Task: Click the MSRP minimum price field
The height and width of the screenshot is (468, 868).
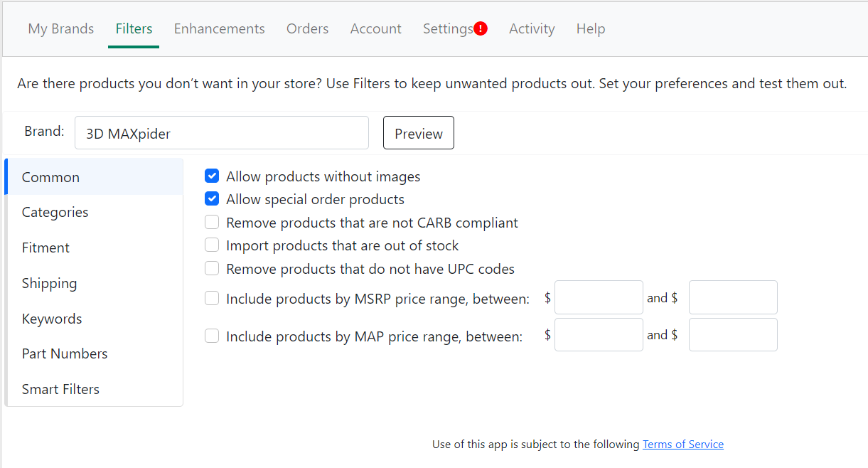Action: [599, 297]
